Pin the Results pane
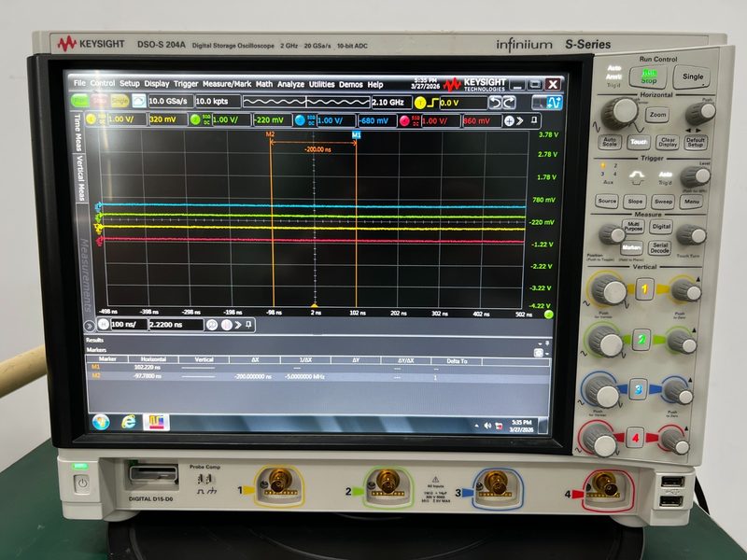The width and height of the screenshot is (747, 560). point(547,343)
